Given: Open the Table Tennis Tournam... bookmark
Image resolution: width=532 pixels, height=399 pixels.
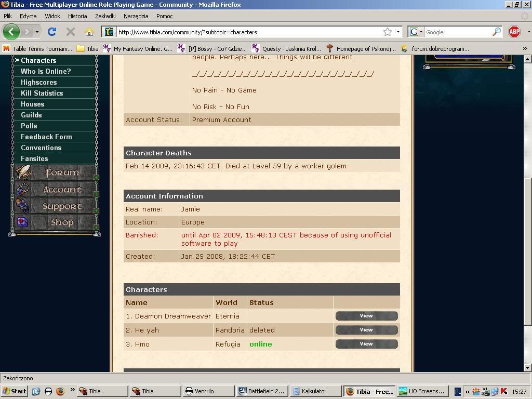Looking at the screenshot, I should pyautogui.click(x=37, y=49).
